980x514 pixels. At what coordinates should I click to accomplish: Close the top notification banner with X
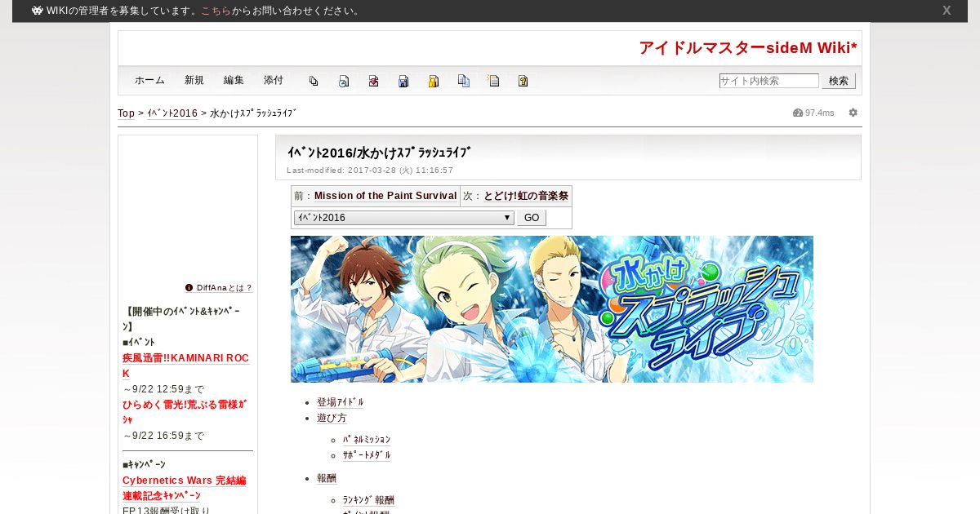(x=947, y=11)
